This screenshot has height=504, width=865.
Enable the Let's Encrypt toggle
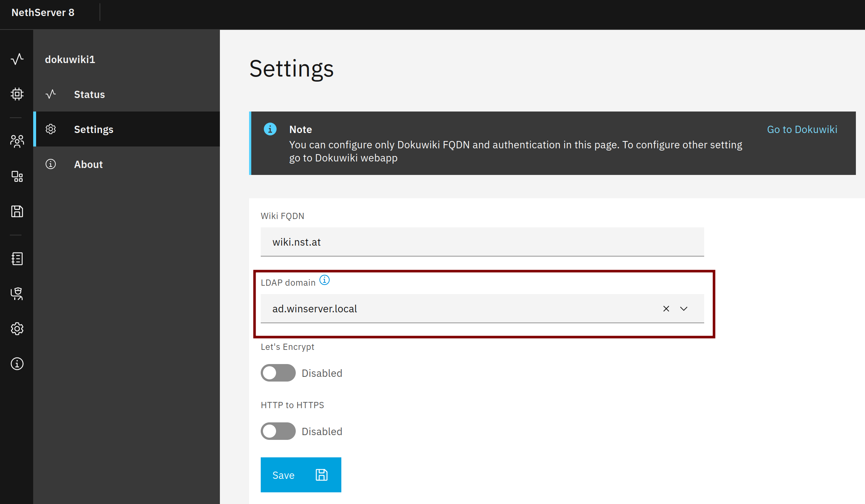(x=278, y=373)
